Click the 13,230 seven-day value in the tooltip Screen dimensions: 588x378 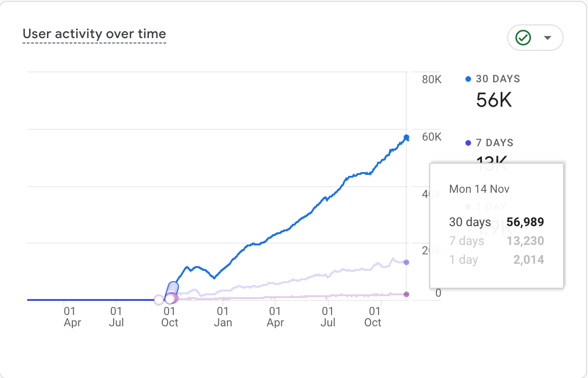(x=525, y=241)
